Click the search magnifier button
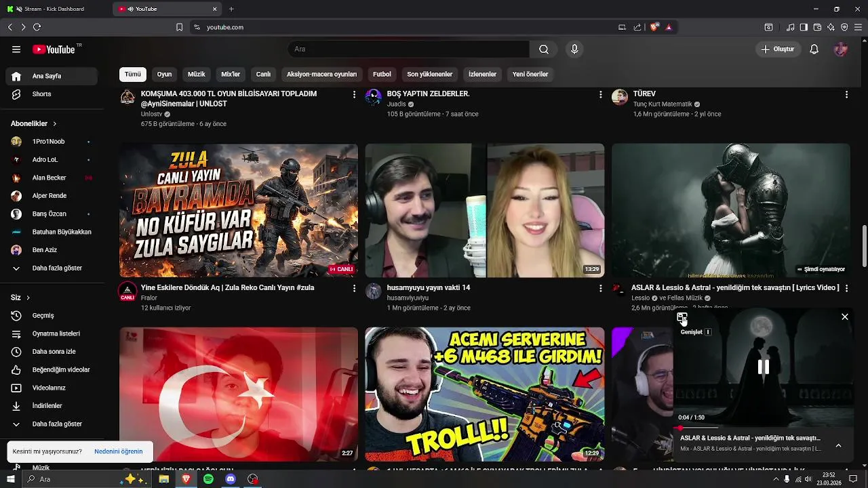This screenshot has height=488, width=868. point(544,49)
